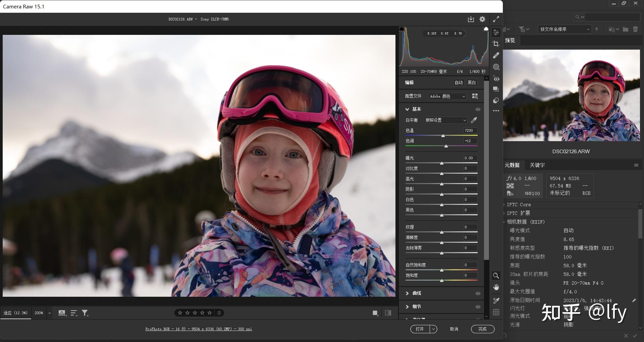Pick the white balance eyedropper tool
The width and height of the screenshot is (644, 342).
[x=474, y=120]
